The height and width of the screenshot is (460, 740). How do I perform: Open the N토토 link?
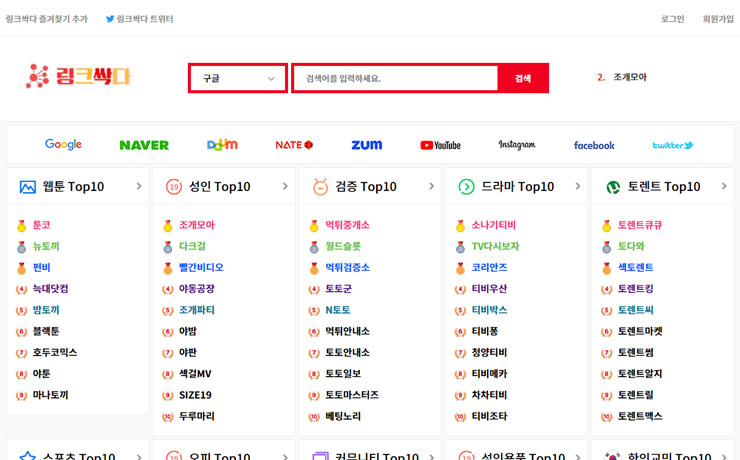click(x=338, y=309)
